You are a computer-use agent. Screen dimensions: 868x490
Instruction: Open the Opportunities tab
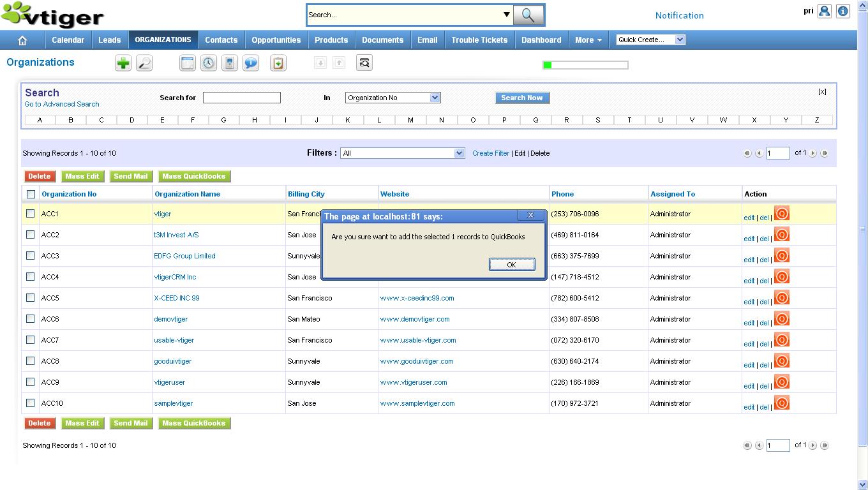tap(276, 40)
